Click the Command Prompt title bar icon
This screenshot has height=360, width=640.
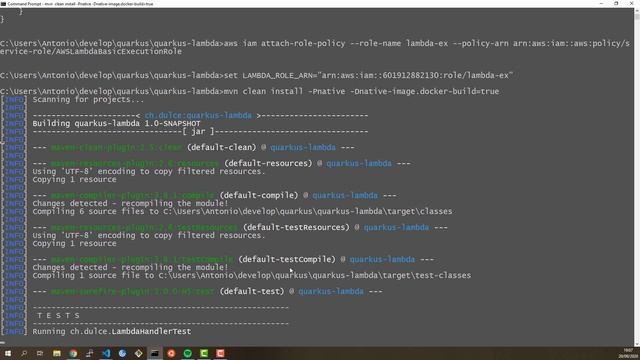click(x=3, y=4)
